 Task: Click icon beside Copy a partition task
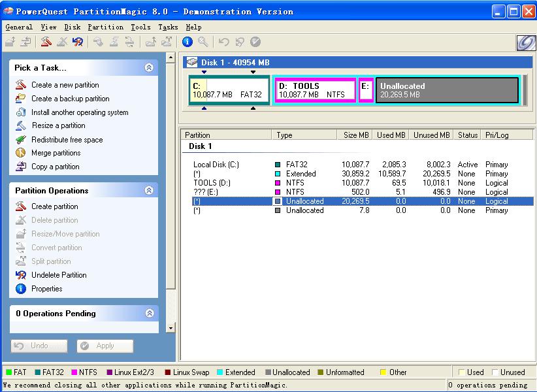click(x=21, y=167)
